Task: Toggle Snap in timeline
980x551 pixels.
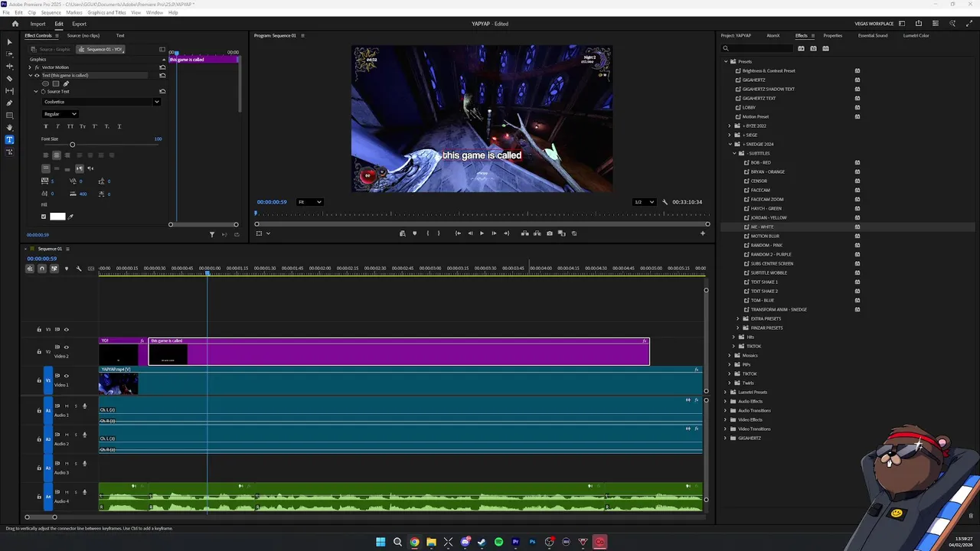Action: [42, 269]
